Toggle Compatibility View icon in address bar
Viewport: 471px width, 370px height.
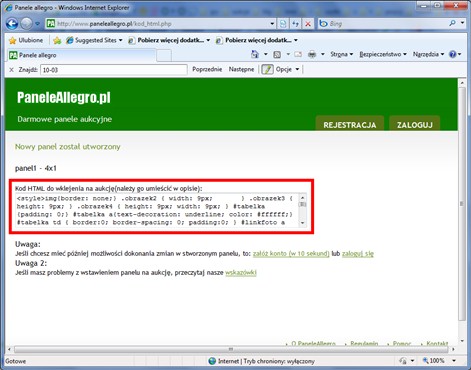283,24
